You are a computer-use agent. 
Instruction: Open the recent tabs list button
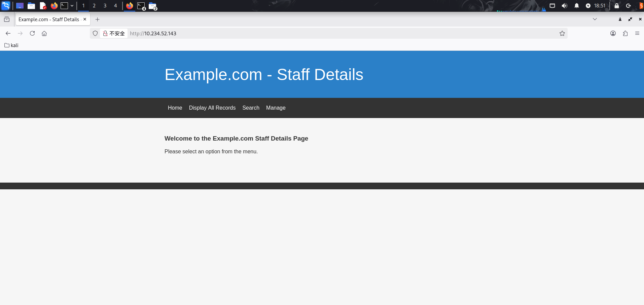tap(7, 20)
